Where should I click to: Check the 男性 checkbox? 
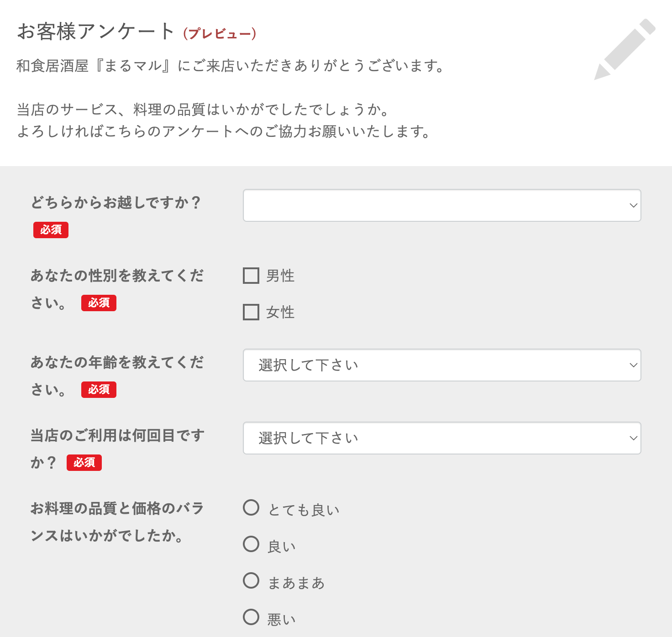(251, 276)
